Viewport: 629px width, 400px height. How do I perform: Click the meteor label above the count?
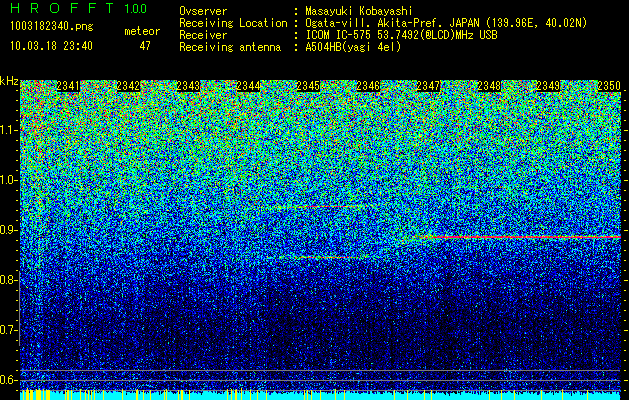pyautogui.click(x=142, y=31)
